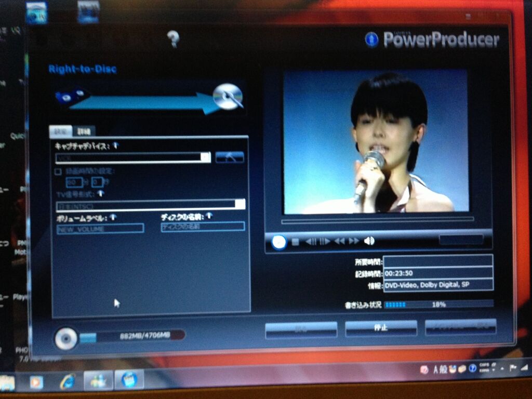Screen dimensions: 532x399
Task: Click the 18% write progress bar
Action: tap(438, 304)
